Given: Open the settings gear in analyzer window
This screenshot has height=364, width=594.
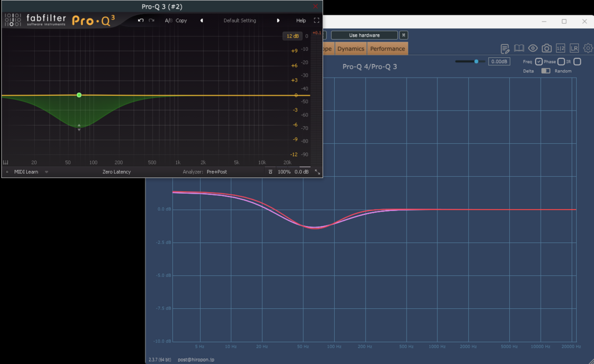Looking at the screenshot, I should (x=588, y=48).
